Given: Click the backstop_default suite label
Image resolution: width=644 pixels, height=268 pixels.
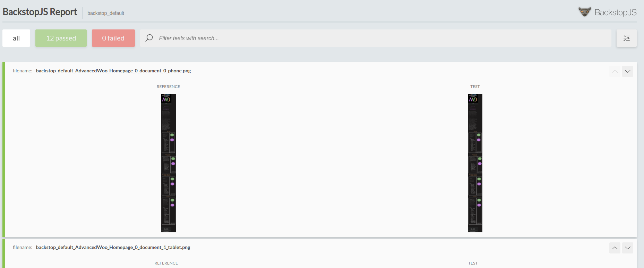Looking at the screenshot, I should pyautogui.click(x=106, y=13).
